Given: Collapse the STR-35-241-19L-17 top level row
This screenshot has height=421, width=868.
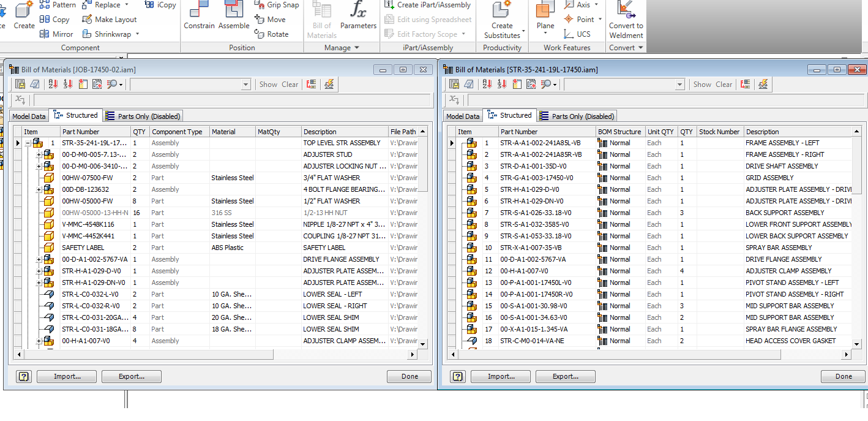Looking at the screenshot, I should tap(28, 143).
